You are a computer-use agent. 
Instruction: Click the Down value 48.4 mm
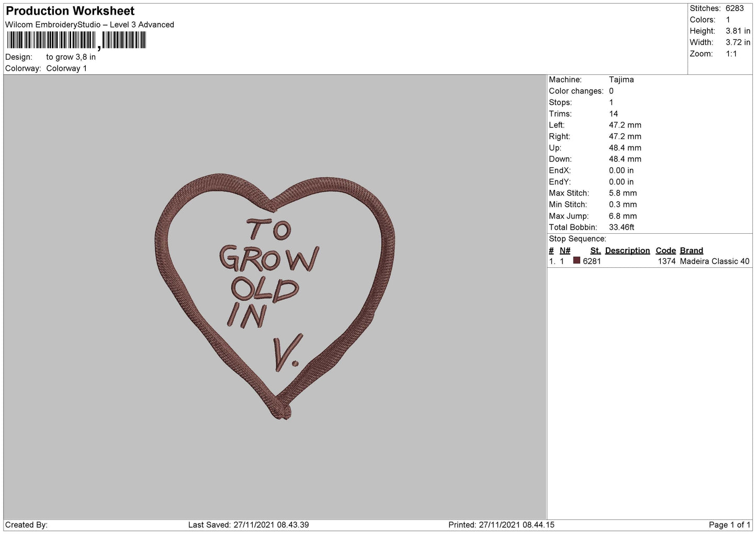(x=625, y=159)
